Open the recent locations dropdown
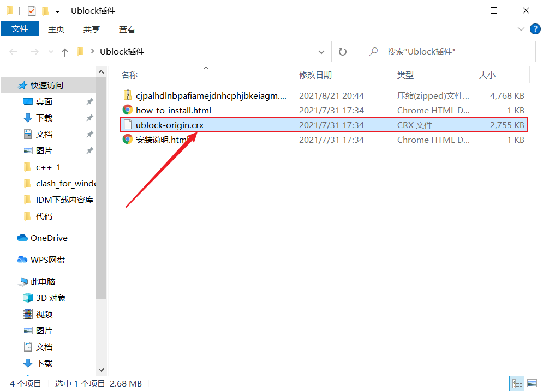The width and height of the screenshot is (543, 392). pos(51,52)
